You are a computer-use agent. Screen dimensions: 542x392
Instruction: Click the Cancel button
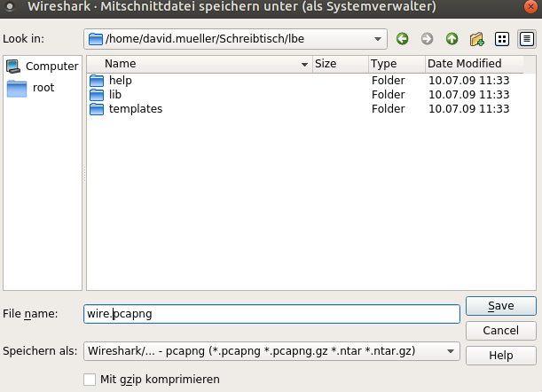501,331
